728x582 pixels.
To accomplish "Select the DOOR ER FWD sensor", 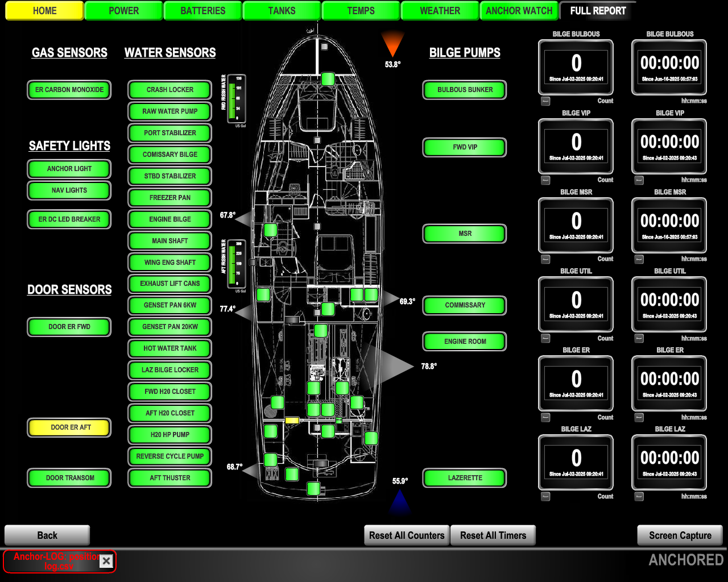I will pos(69,327).
